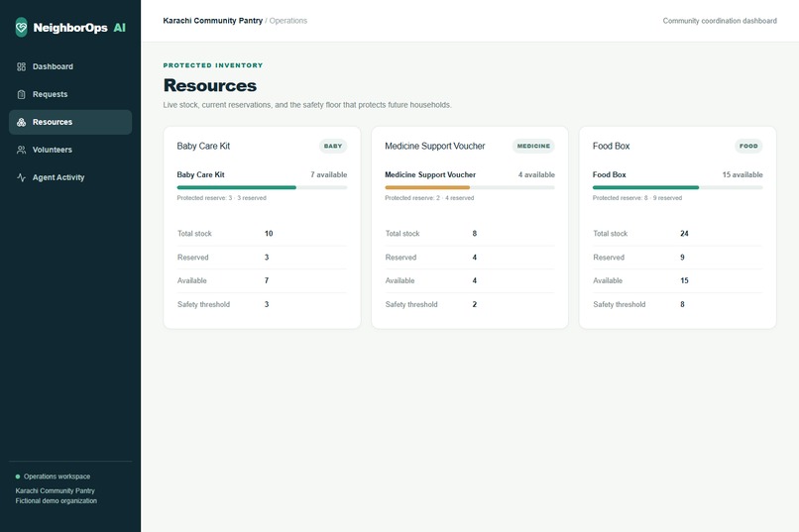Click the Baby Care Kit stock progress bar

(262, 187)
